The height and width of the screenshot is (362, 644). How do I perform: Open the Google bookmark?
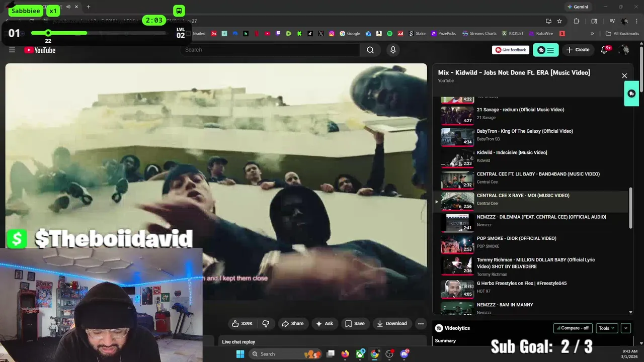pyautogui.click(x=350, y=34)
